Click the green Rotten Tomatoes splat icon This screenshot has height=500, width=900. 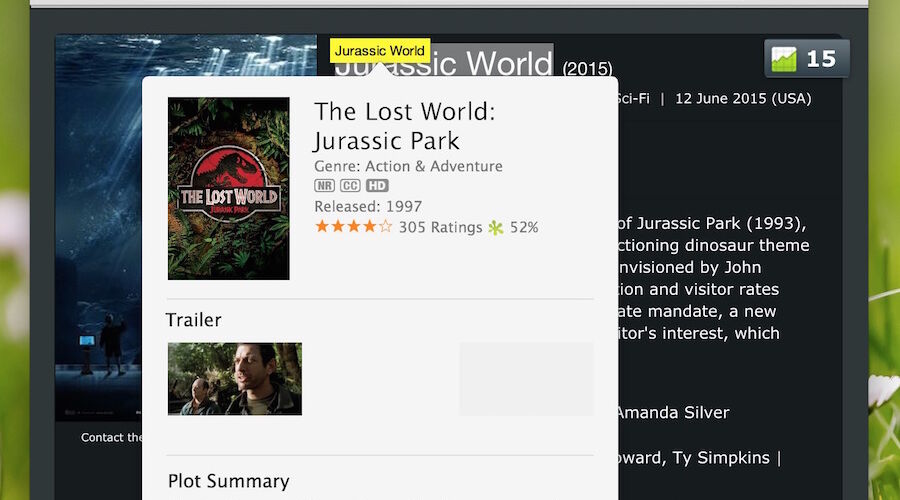pos(496,227)
